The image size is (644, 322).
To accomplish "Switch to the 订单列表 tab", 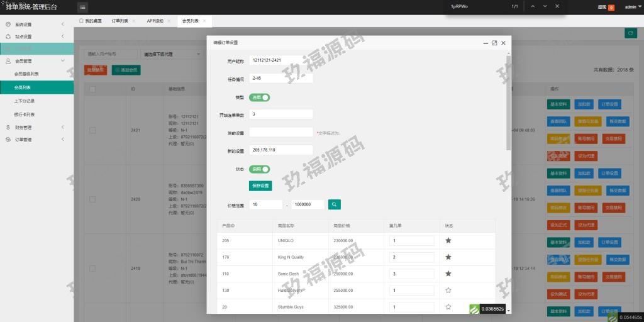I will (x=119, y=21).
